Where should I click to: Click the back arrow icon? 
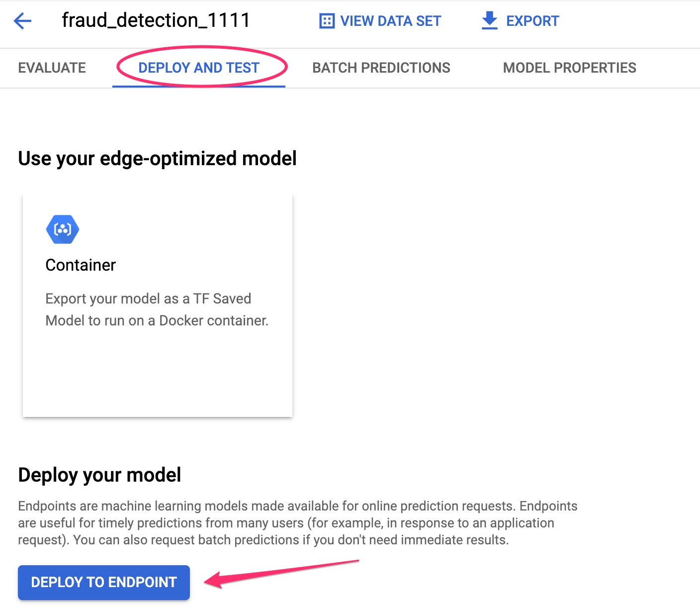coord(23,21)
